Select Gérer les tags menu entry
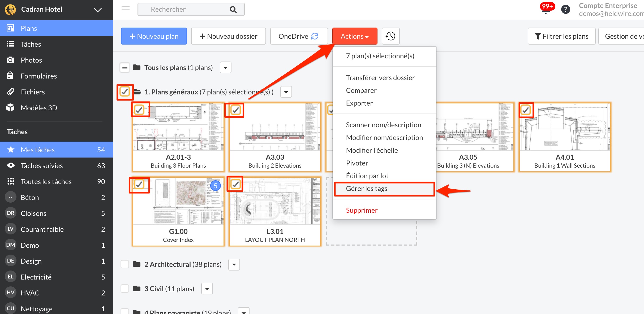 pos(366,189)
